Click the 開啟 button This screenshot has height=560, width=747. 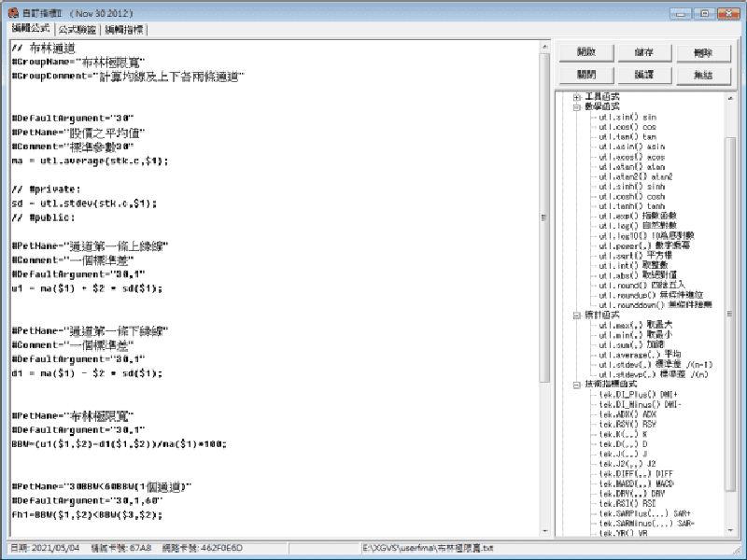tap(585, 53)
